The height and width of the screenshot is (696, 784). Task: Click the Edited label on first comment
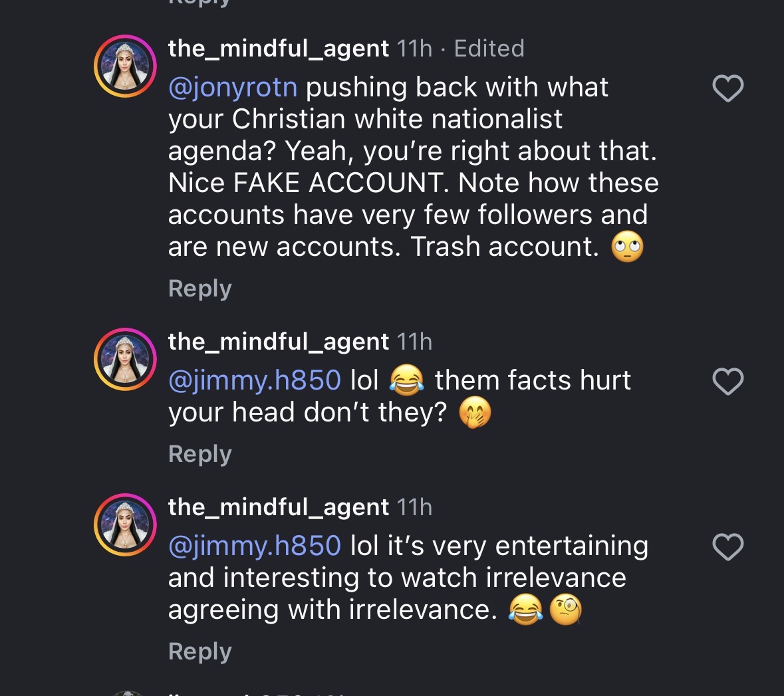tap(489, 49)
